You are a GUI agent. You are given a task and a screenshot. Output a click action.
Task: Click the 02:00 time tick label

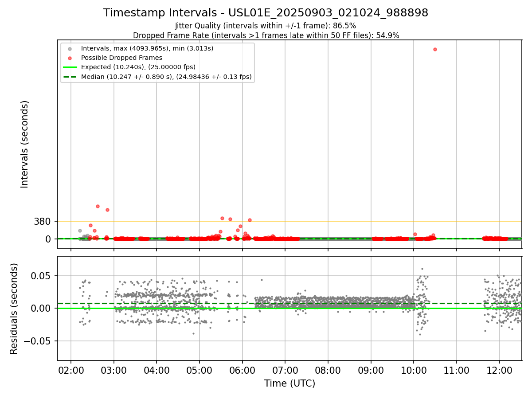71,370
